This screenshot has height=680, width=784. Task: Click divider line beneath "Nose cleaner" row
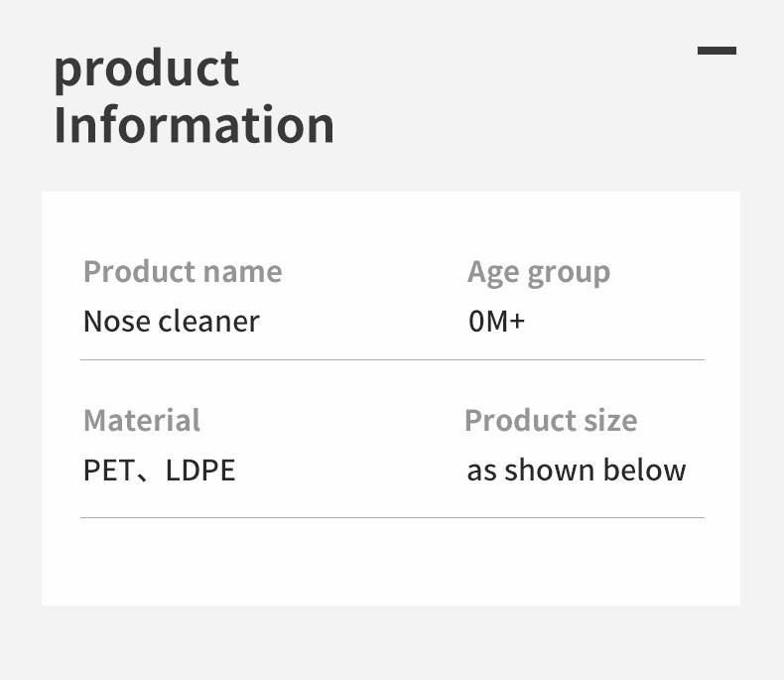(x=392, y=359)
